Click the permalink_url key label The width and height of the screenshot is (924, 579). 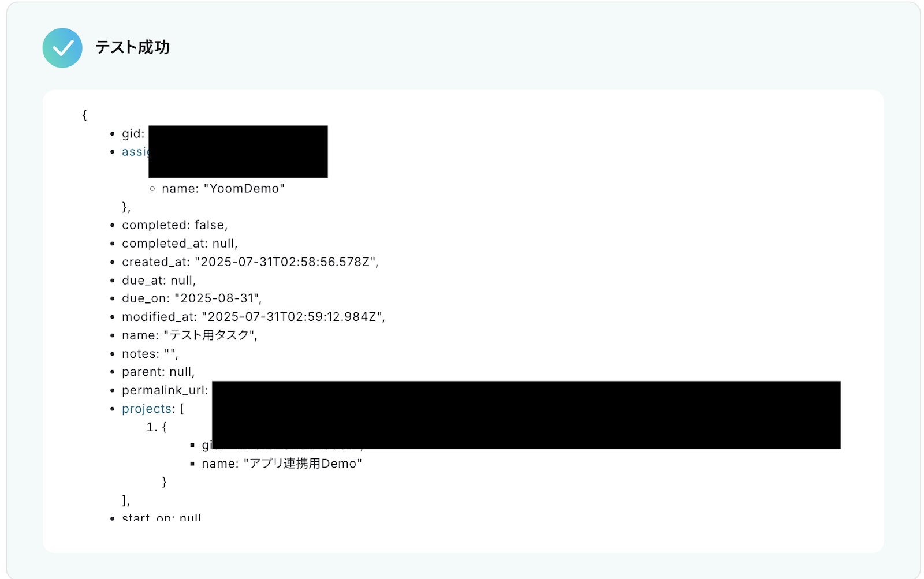pyautogui.click(x=165, y=390)
